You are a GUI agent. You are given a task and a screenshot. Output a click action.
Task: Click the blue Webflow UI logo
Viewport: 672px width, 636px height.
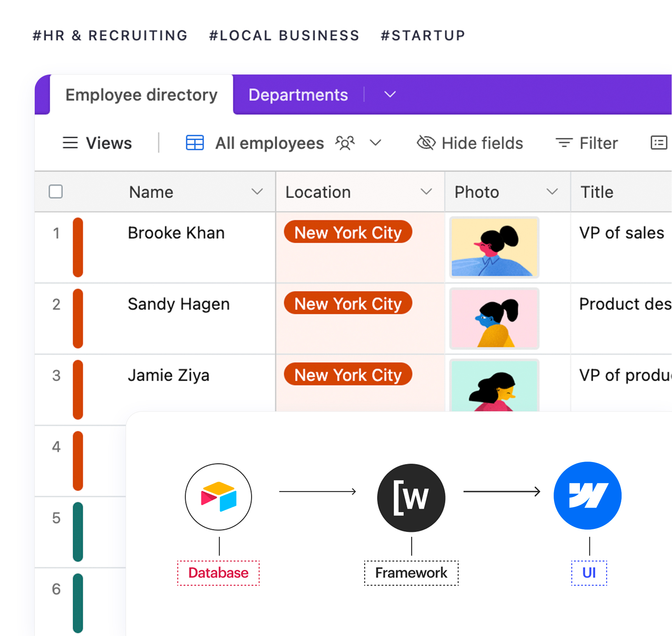pos(588,495)
